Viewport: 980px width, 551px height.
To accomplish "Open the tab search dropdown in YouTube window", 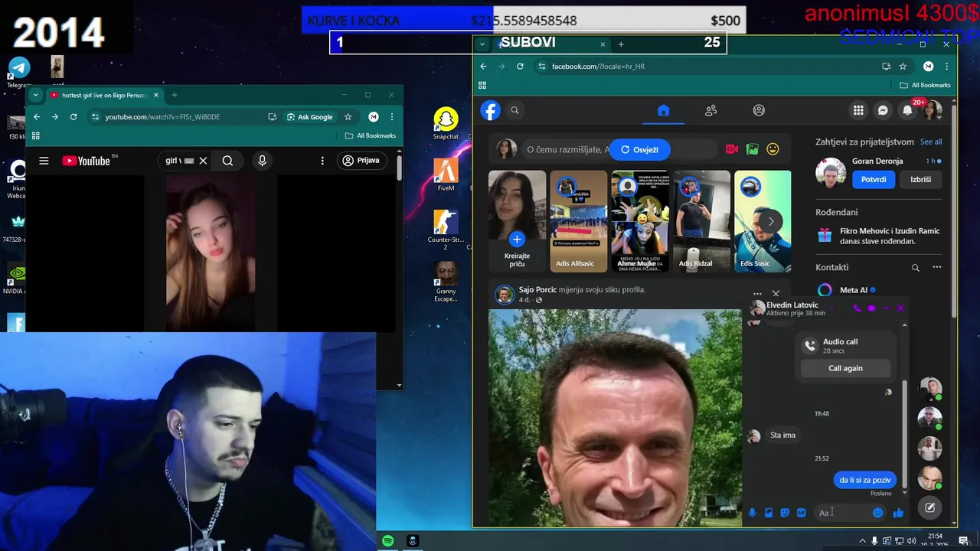I will pos(35,95).
